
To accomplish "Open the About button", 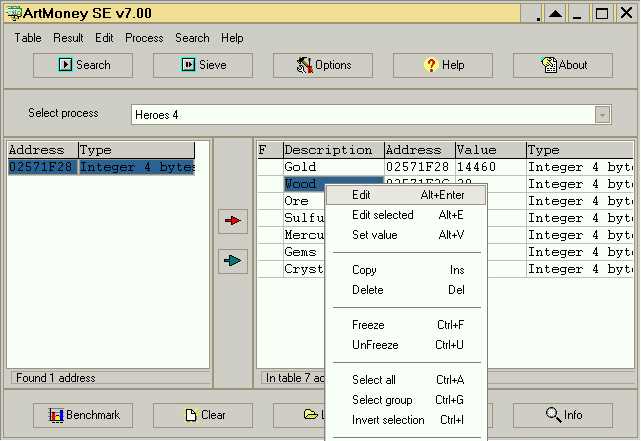I will (563, 65).
